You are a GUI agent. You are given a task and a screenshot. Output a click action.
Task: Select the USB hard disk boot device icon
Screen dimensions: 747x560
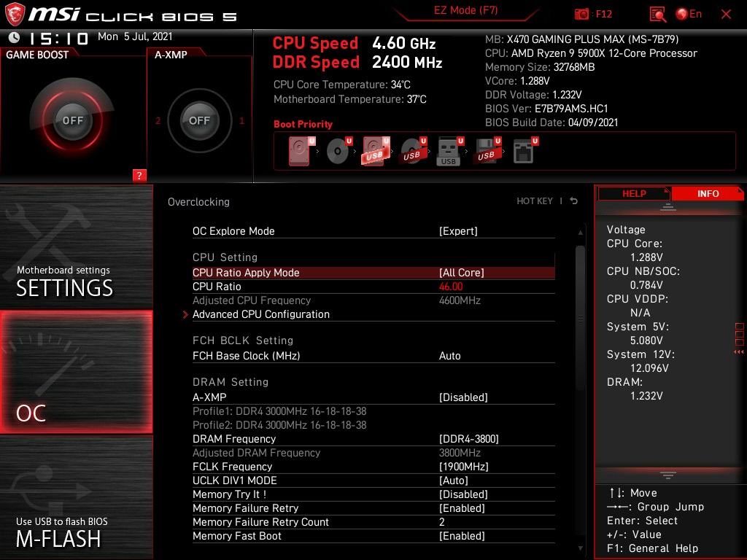pyautogui.click(x=376, y=151)
